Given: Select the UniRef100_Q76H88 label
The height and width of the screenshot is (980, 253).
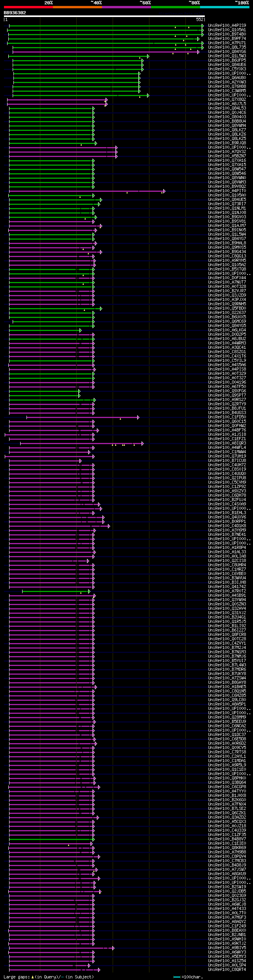Looking at the screenshot, I should point(227,87).
